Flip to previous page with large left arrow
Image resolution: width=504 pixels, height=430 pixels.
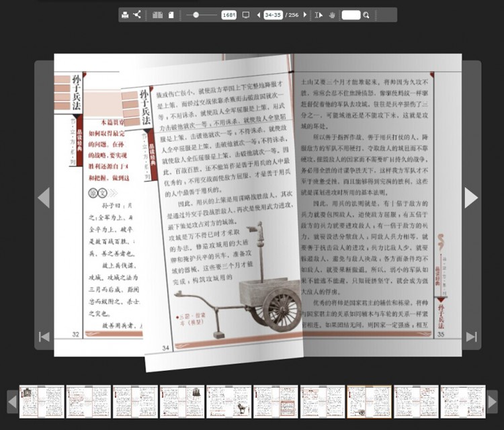tap(44, 198)
